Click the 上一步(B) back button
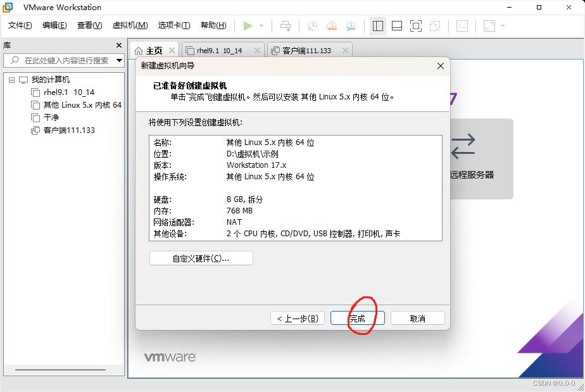 click(x=298, y=319)
